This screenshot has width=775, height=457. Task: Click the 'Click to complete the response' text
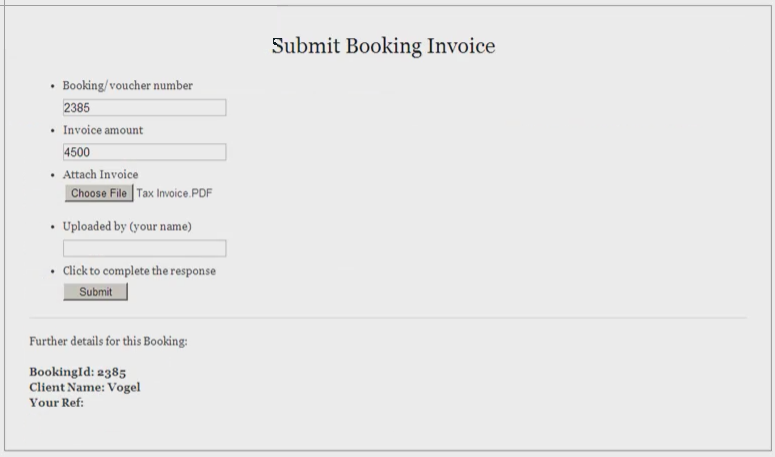(x=139, y=271)
